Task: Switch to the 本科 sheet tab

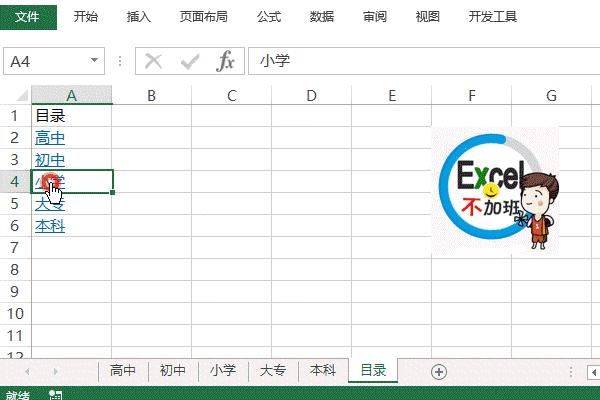Action: (323, 371)
